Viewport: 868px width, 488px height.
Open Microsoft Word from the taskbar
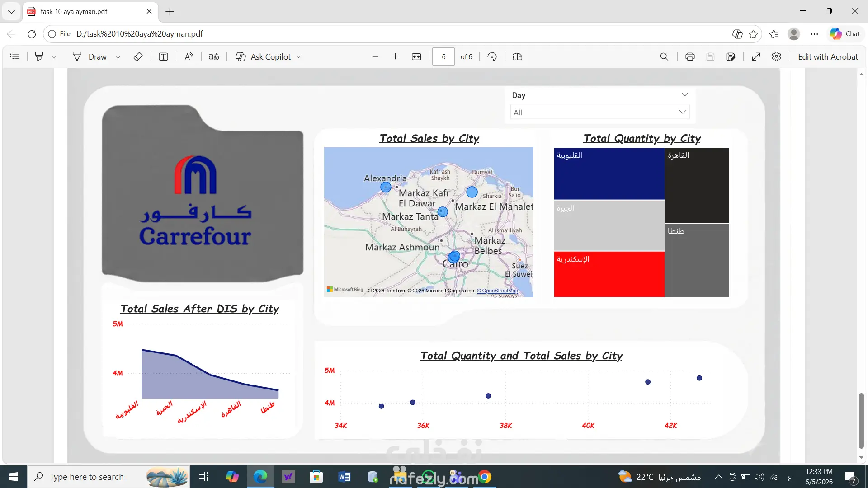click(344, 477)
